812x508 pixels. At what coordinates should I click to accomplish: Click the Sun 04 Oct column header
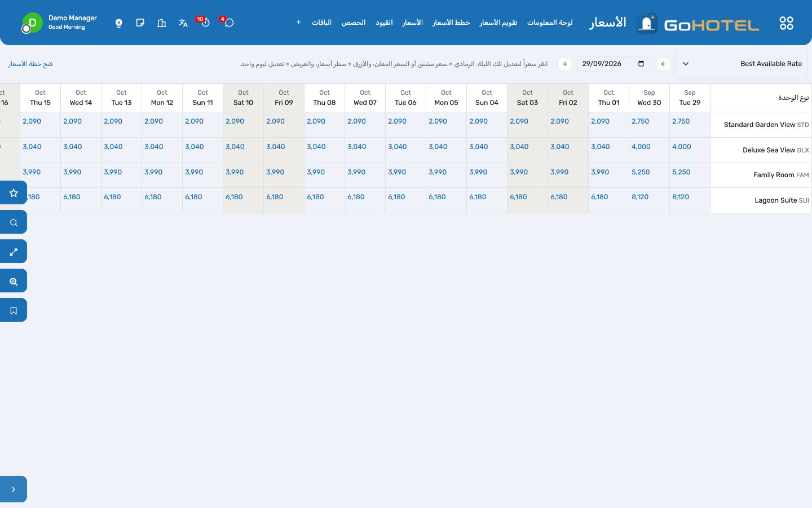pos(487,98)
